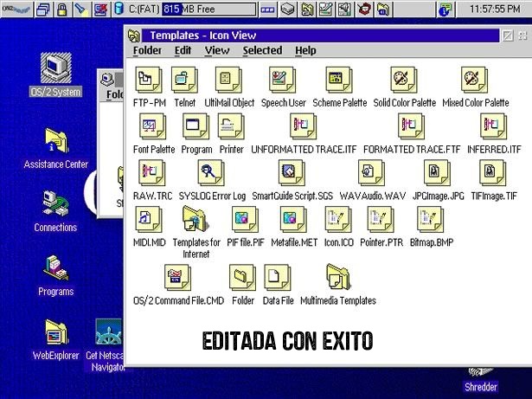Open the Edit menu
Screen dimensions: 532x399
click(183, 50)
